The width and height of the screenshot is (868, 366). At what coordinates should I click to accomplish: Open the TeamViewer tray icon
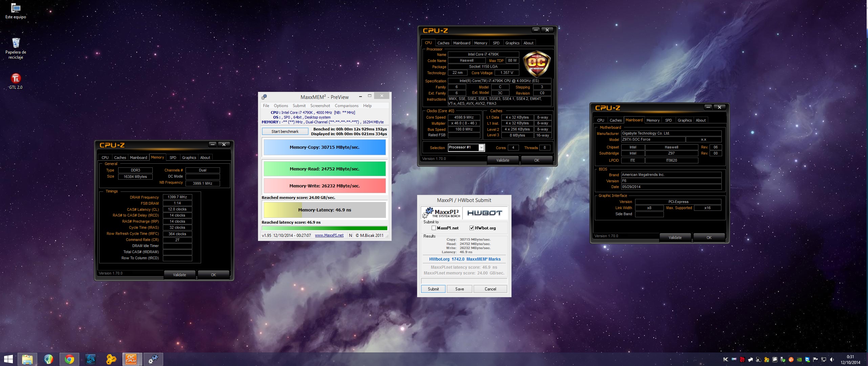coord(807,360)
